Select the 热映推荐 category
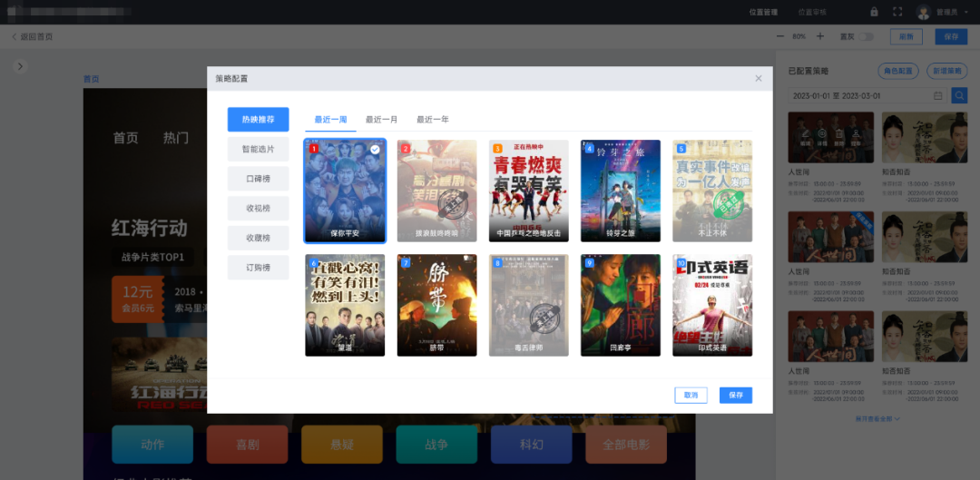 258,120
